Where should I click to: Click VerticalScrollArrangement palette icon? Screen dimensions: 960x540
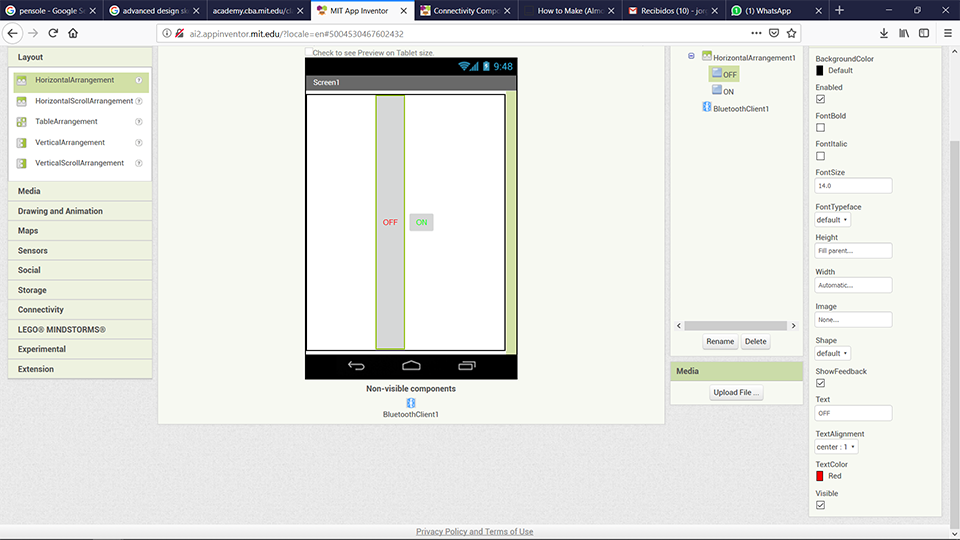pos(21,163)
